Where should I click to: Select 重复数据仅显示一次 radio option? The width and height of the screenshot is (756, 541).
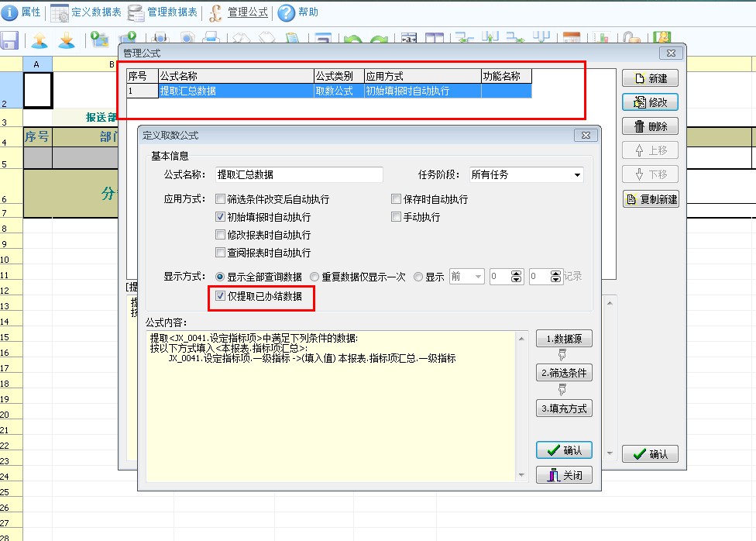[314, 277]
